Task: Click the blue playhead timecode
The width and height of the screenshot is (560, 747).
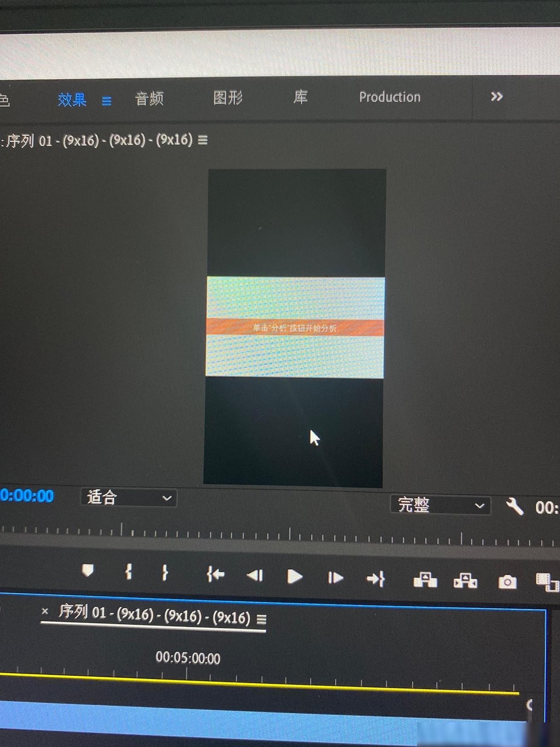Action: coord(27,495)
